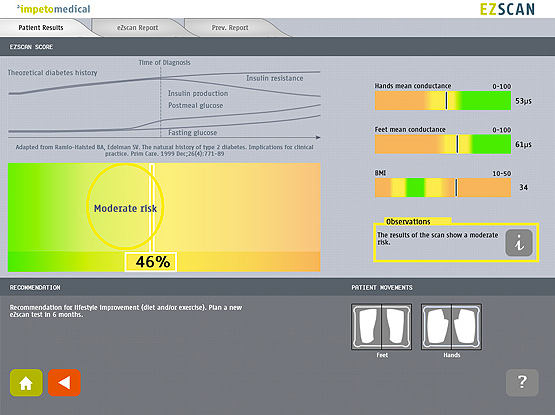Click the Insulin resistance curve label
Image resolution: width=555 pixels, height=415 pixels.
click(x=275, y=78)
